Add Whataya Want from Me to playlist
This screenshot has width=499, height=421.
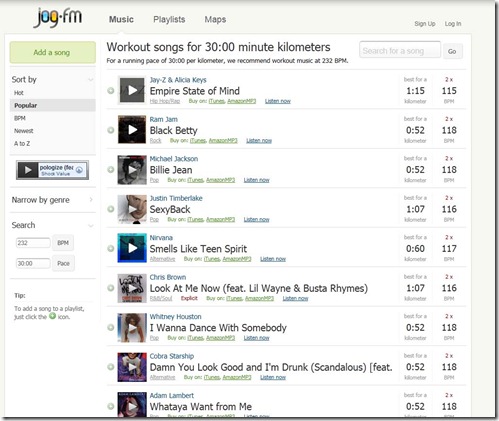111,406
